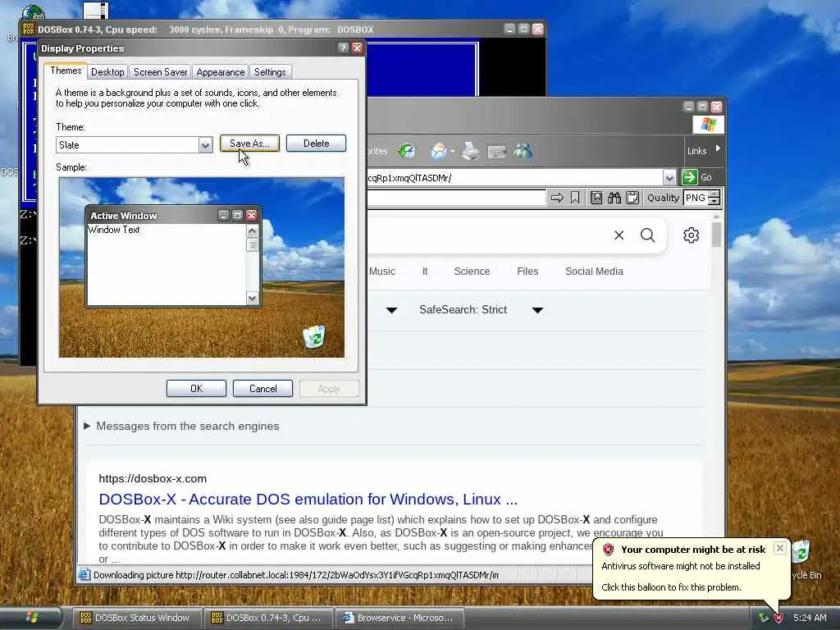
Task: Expand the Links toolbar chevron
Action: [718, 148]
